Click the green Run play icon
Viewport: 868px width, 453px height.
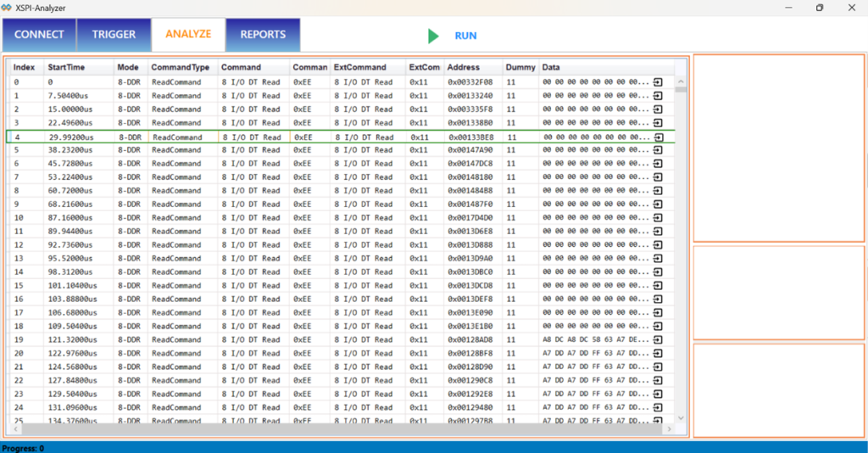tap(433, 36)
